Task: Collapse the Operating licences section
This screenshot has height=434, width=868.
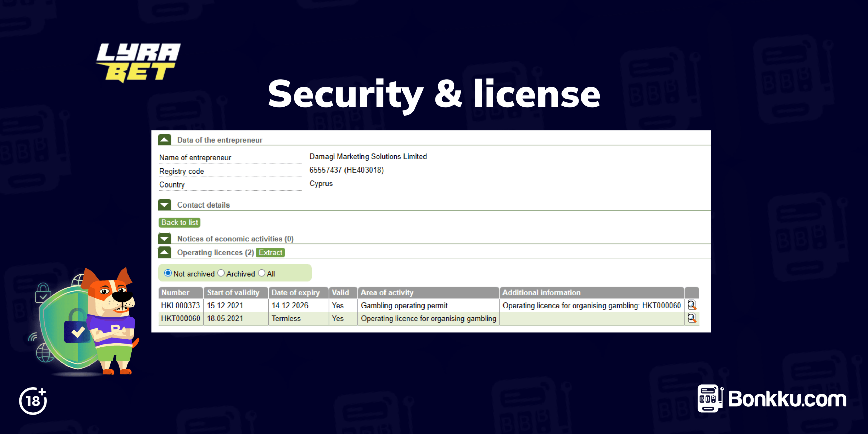Action: 164,252
